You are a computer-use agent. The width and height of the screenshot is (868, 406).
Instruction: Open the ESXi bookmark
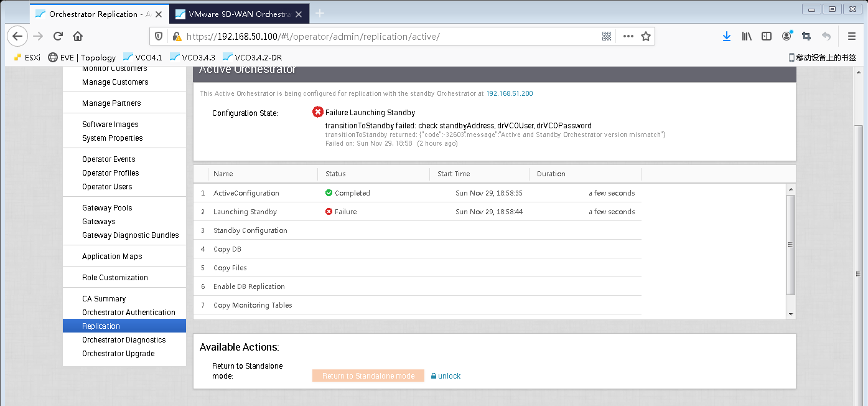pyautogui.click(x=27, y=57)
